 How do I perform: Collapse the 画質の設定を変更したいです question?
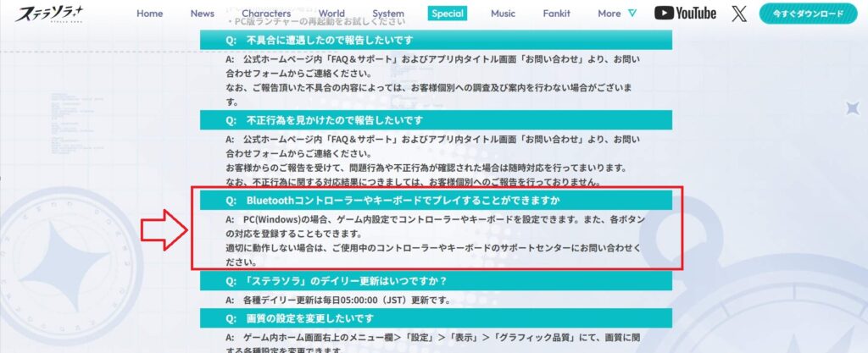click(x=436, y=318)
